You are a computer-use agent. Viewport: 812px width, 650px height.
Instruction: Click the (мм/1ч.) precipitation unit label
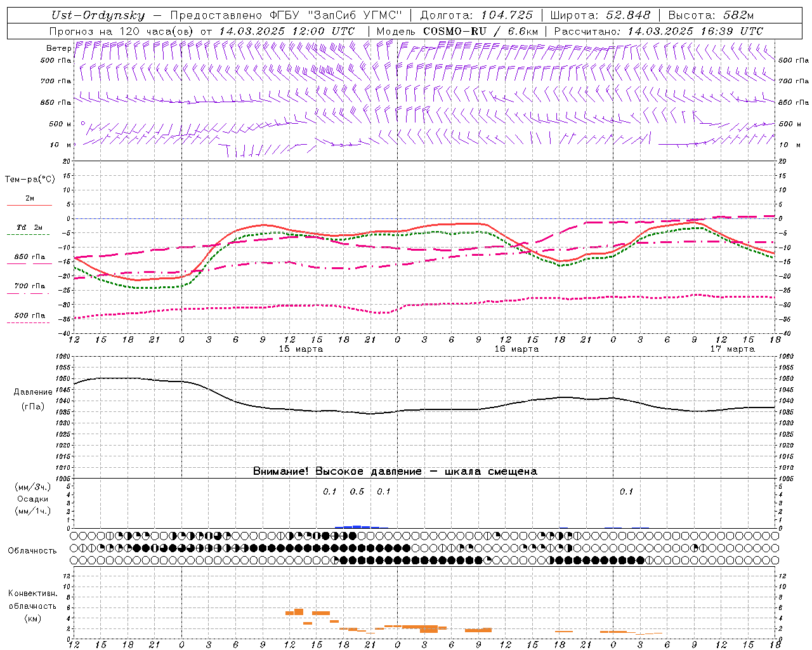(33, 511)
